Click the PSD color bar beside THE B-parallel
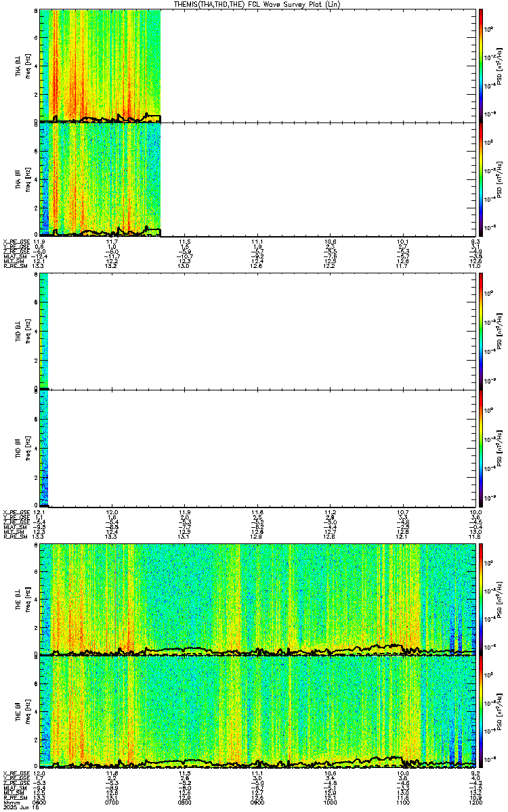 coord(481,713)
